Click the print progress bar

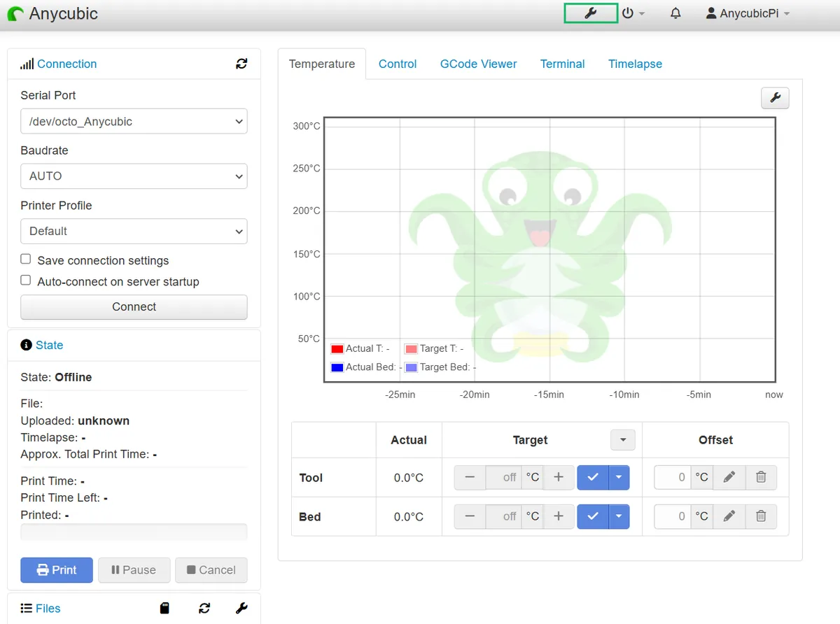pos(134,532)
